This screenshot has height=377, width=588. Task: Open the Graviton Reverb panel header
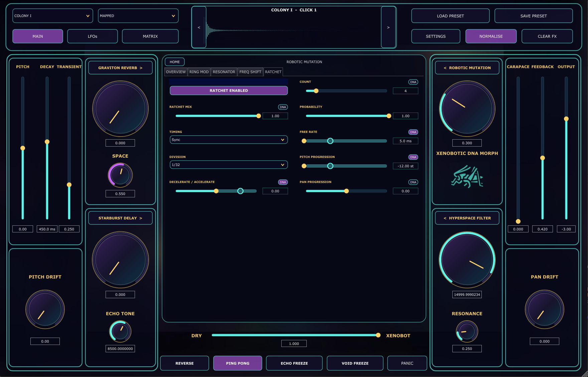[x=120, y=68]
